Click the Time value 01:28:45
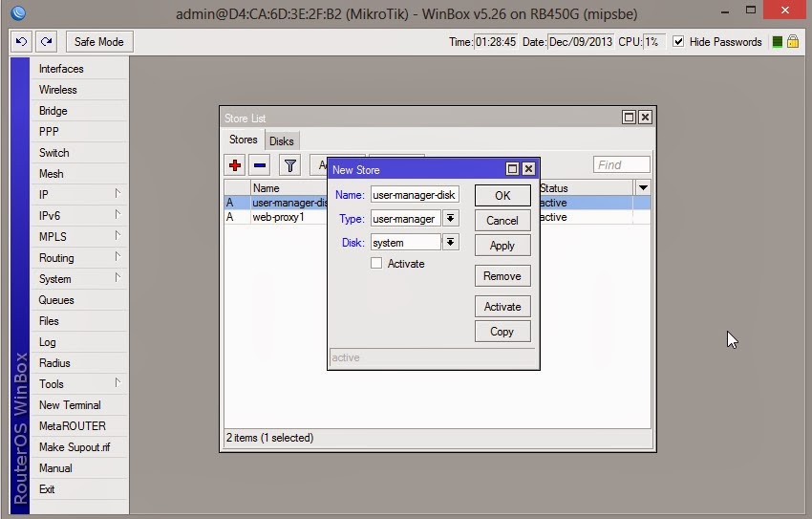The height and width of the screenshot is (519, 812). pyautogui.click(x=496, y=42)
